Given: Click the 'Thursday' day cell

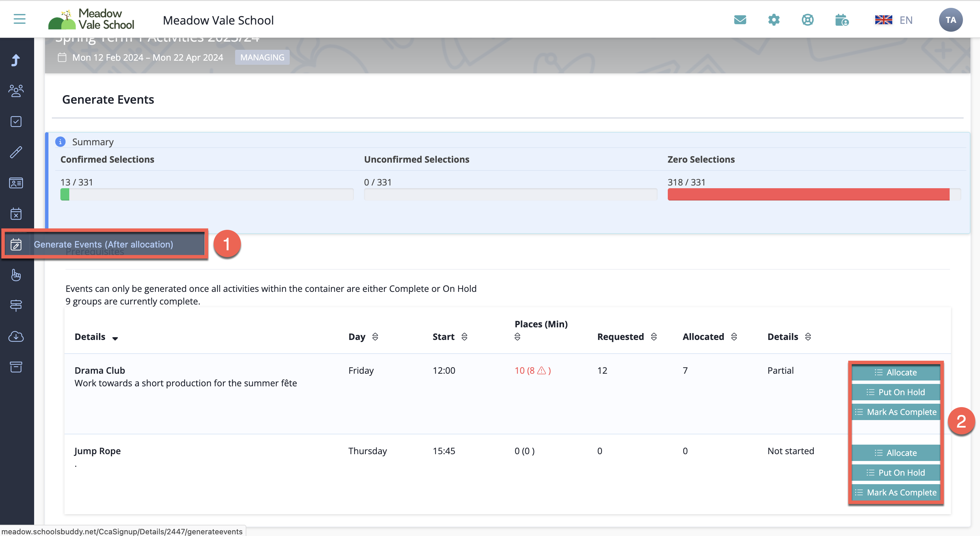Looking at the screenshot, I should 367,451.
